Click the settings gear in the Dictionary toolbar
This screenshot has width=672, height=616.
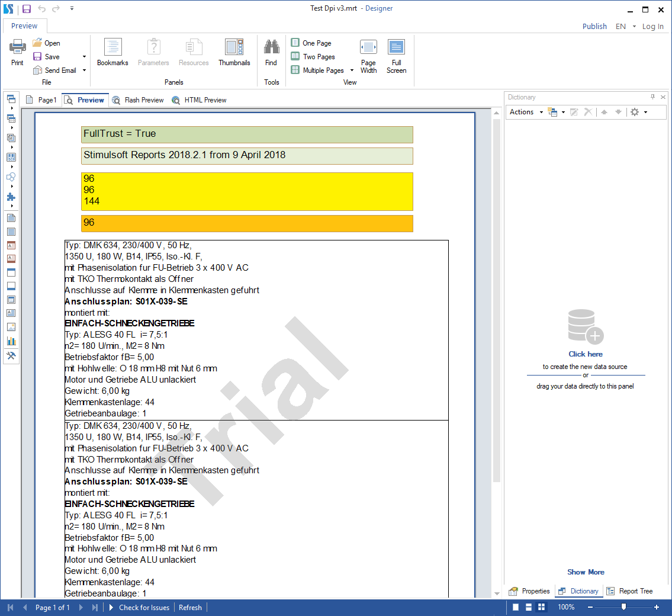(x=635, y=112)
